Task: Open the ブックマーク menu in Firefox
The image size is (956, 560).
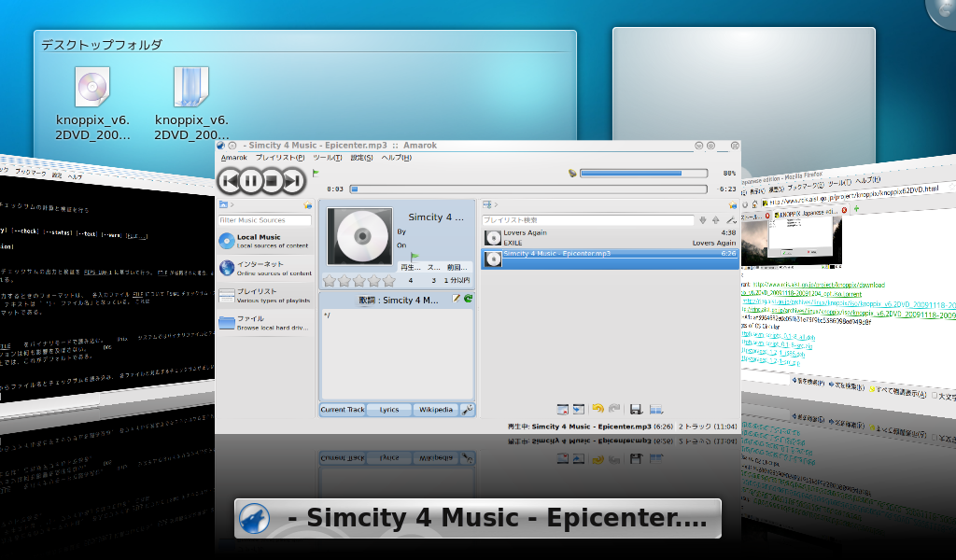Action: point(804,187)
